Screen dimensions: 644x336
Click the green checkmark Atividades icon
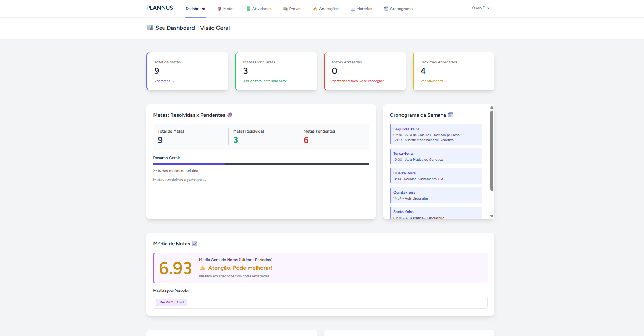pos(248,9)
